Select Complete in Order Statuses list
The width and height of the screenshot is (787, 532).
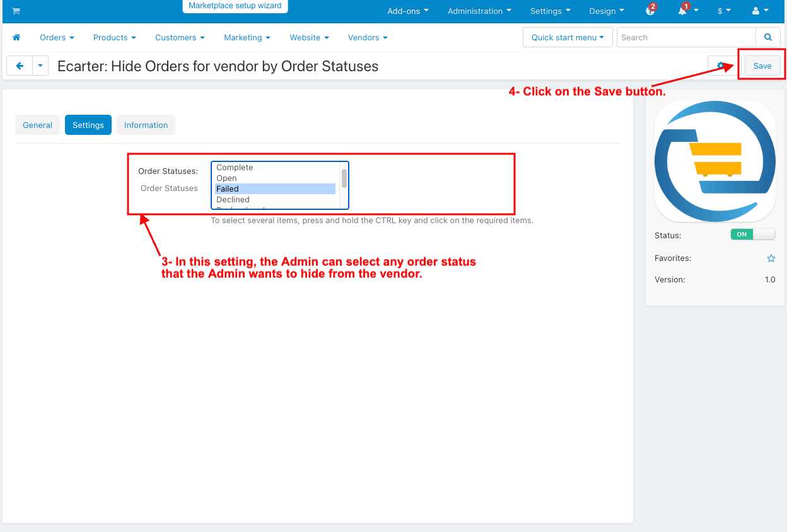pos(276,168)
